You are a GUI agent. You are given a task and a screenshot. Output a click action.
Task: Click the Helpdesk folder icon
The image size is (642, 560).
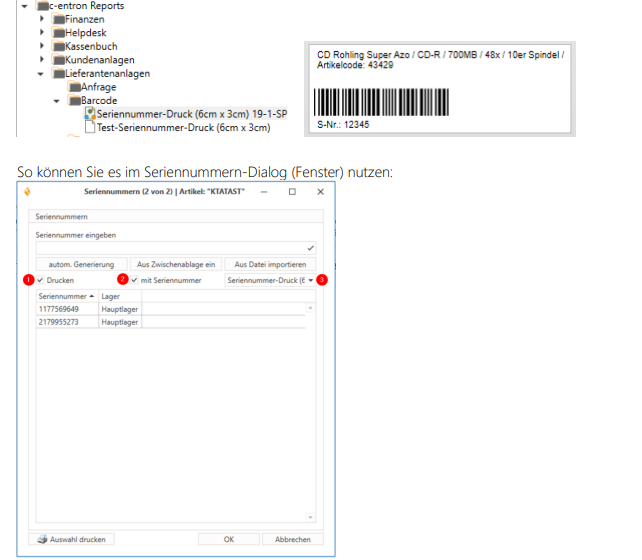tap(58, 33)
